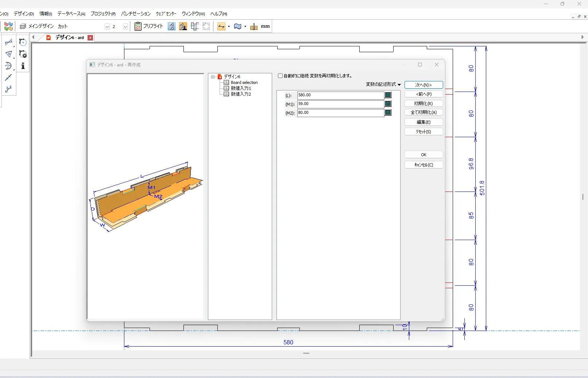
Task: Click into the M1 value input field
Action: (x=340, y=104)
